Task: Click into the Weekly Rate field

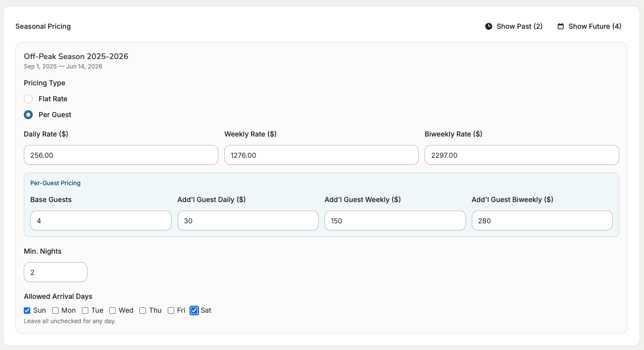Action: pos(321,155)
